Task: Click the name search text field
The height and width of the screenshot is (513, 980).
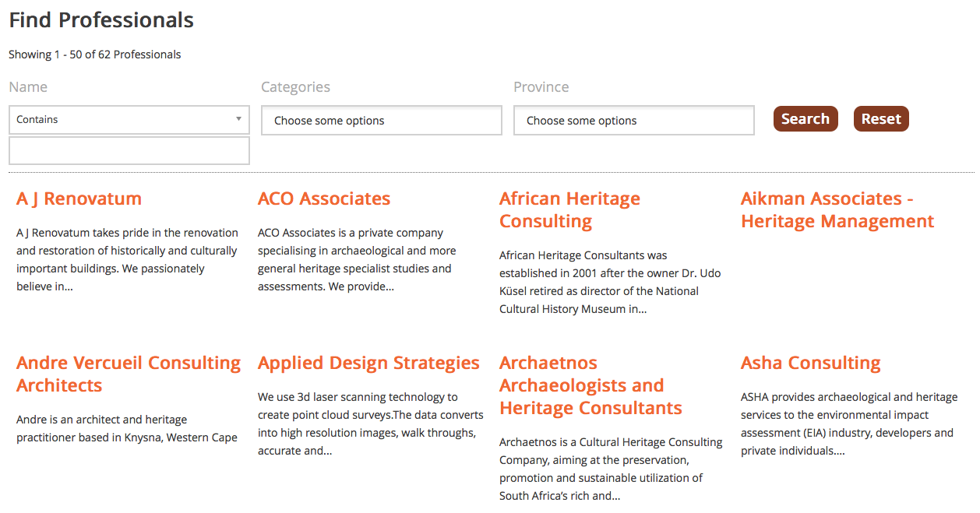Action: pyautogui.click(x=129, y=151)
